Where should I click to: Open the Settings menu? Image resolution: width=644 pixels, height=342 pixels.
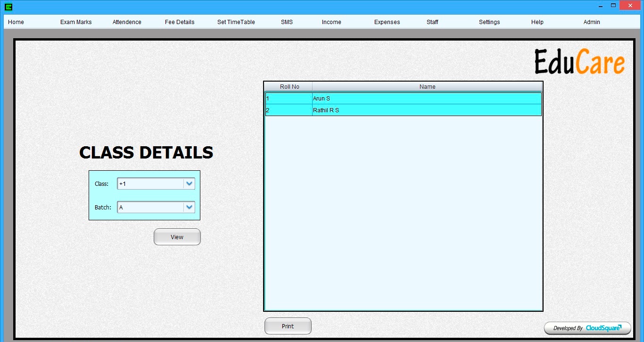click(489, 22)
